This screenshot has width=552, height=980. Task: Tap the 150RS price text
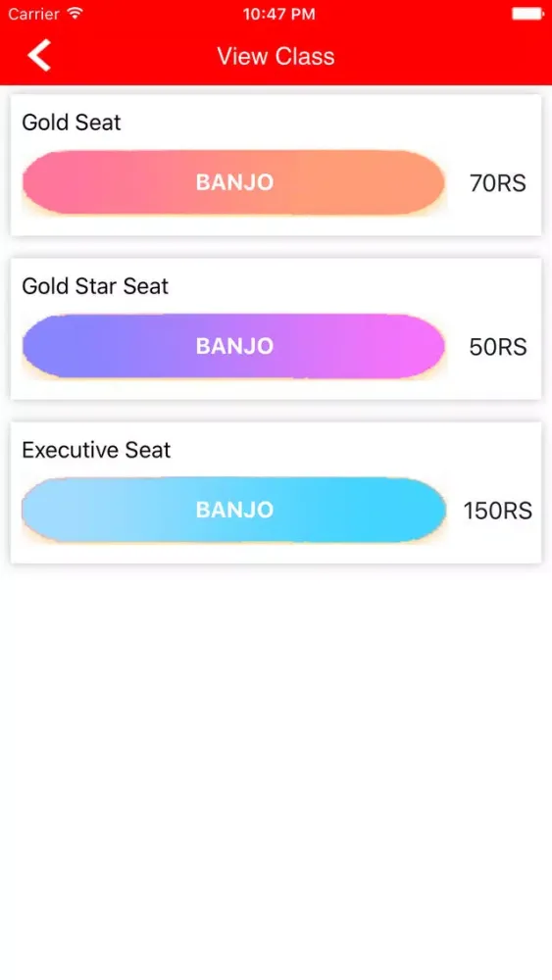[x=498, y=511]
